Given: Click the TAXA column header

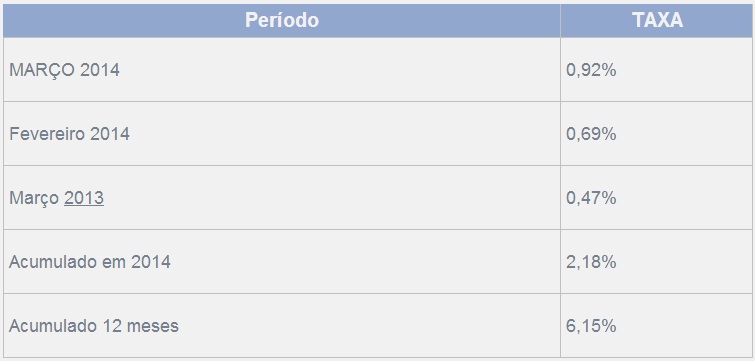Looking at the screenshot, I should pyautogui.click(x=657, y=20).
